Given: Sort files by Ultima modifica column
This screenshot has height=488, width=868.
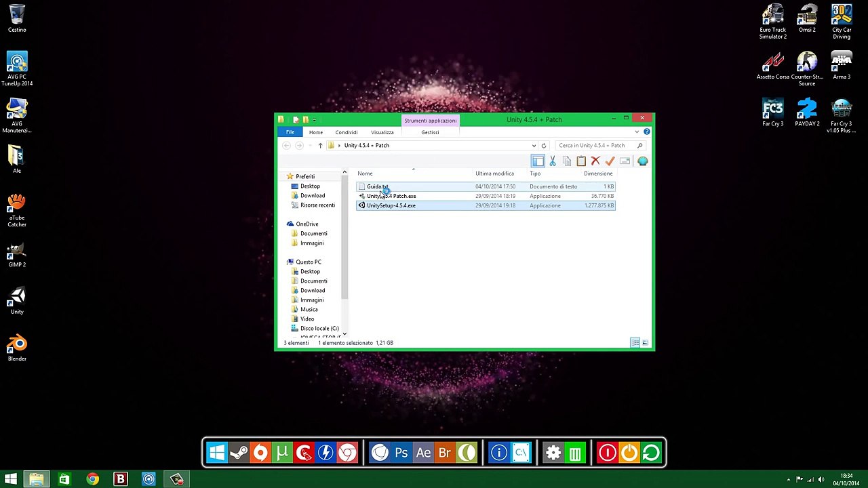Looking at the screenshot, I should click(x=494, y=174).
